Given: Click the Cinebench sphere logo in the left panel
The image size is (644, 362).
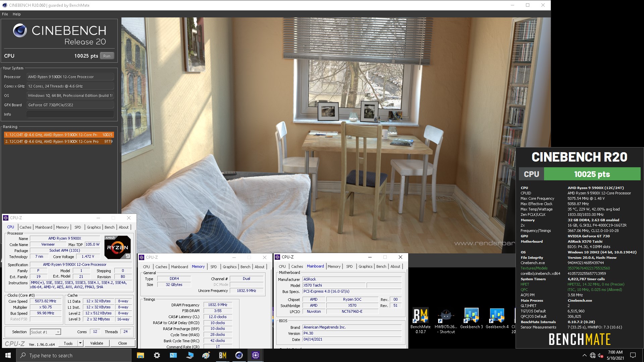Looking at the screenshot, I should pyautogui.click(x=20, y=31).
